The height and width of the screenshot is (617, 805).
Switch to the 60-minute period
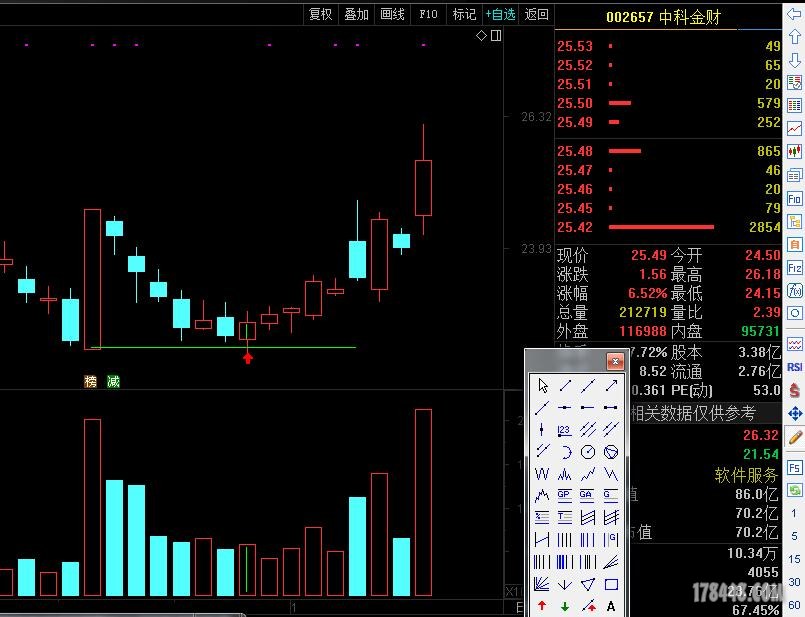point(794,605)
